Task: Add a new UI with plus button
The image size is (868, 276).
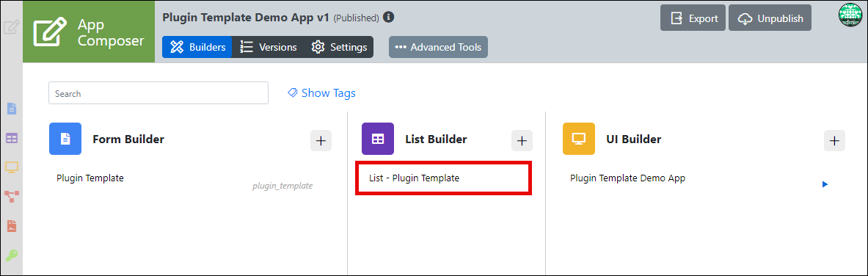Action: point(834,141)
